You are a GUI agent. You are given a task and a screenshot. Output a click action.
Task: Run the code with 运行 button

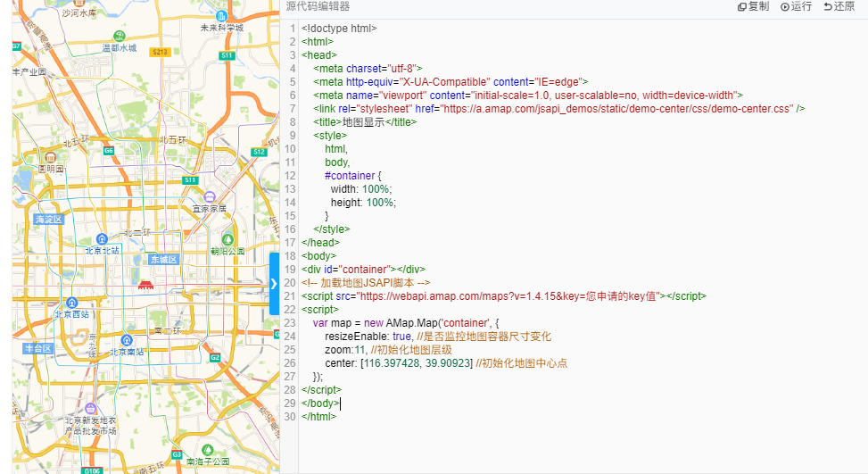tap(796, 6)
